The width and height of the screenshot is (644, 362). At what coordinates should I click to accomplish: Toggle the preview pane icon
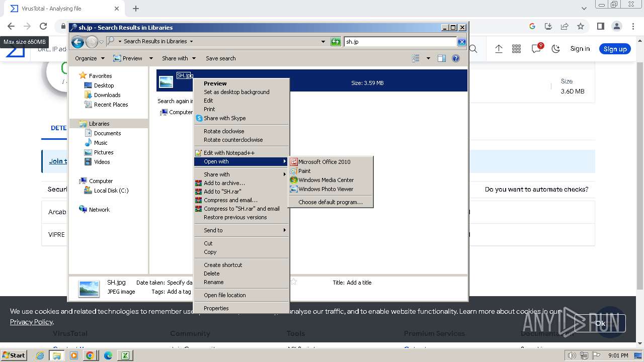[442, 58]
